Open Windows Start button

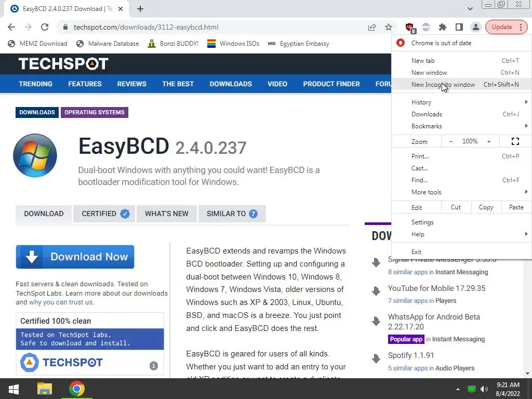pos(14,389)
